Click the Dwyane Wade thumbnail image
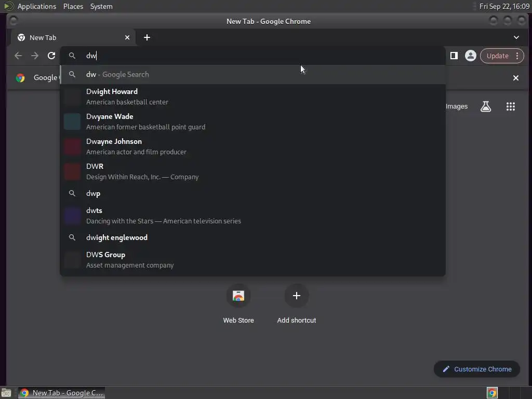 (72, 122)
